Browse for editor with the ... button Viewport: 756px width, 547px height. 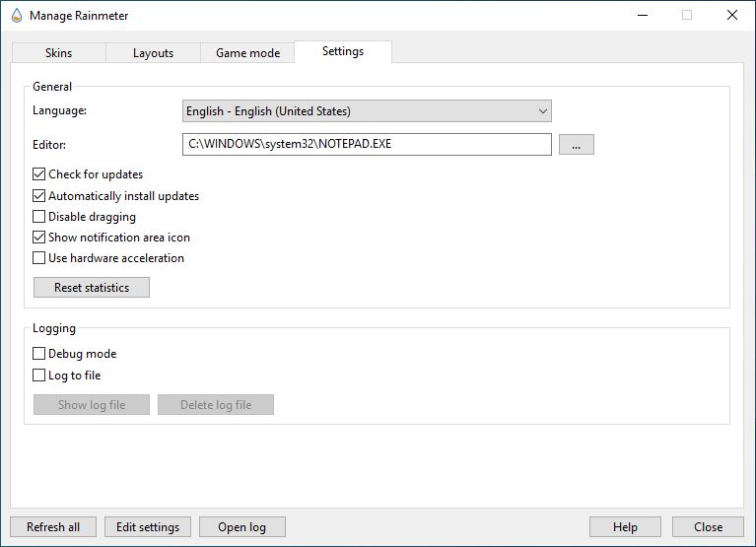click(x=577, y=145)
